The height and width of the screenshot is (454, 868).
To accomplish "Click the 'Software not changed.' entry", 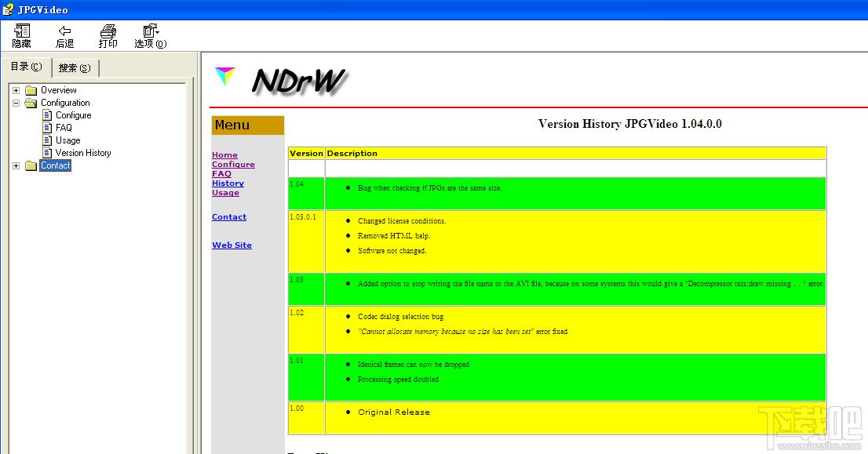I will pos(392,250).
